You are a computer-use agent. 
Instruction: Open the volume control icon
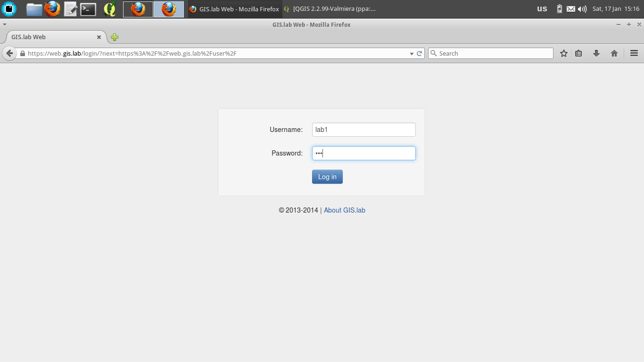[x=582, y=9]
